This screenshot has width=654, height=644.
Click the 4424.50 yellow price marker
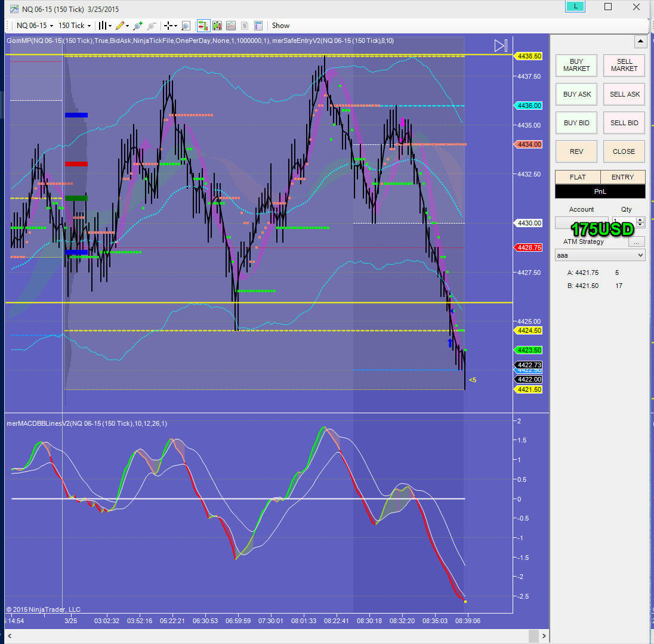point(529,330)
